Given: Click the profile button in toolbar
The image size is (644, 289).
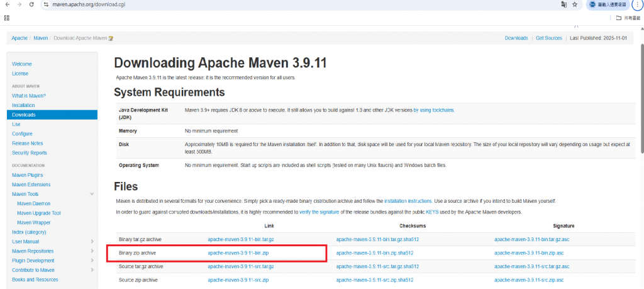Looking at the screenshot, I should click(x=608, y=4).
